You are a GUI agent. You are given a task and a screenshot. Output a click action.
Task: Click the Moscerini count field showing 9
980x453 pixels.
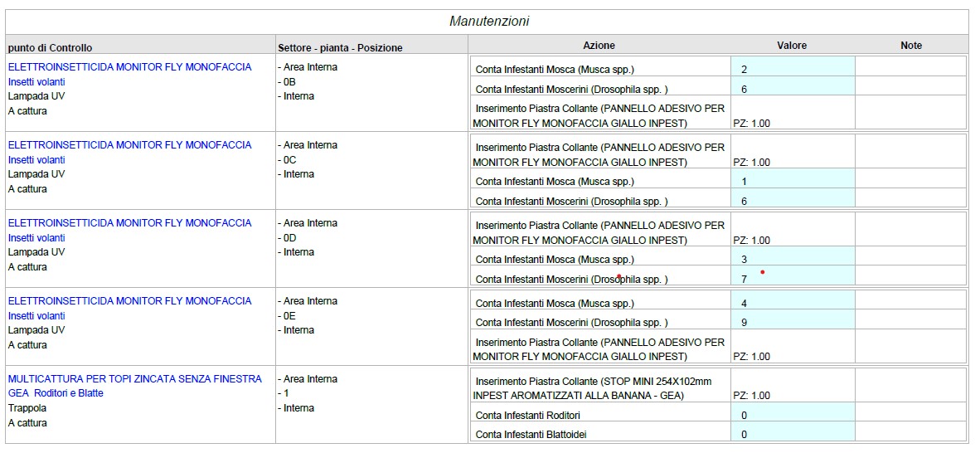pos(792,323)
